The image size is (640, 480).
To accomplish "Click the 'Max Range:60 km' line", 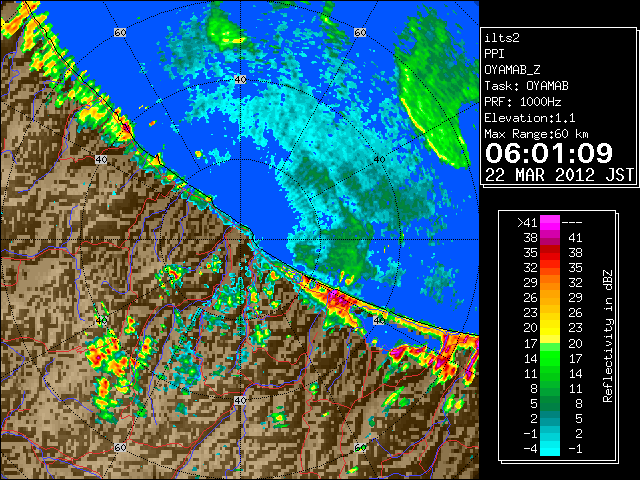I will 536,134.
